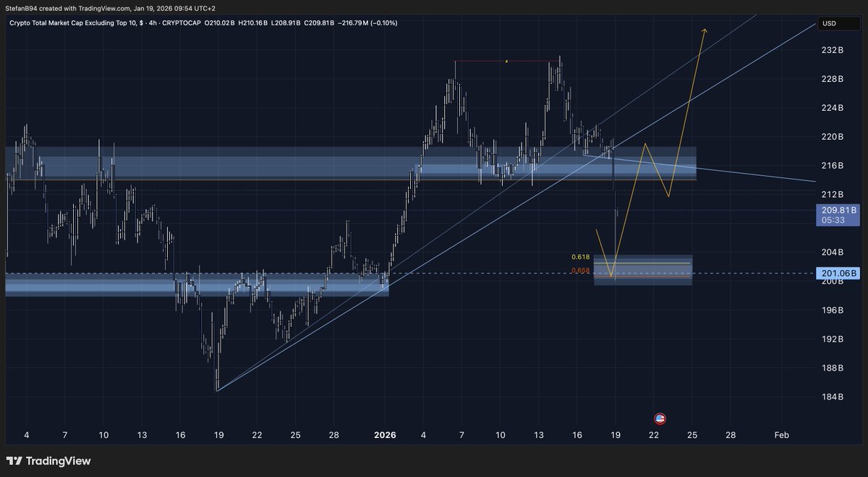Open the Feb label on the date axis
This screenshot has width=868, height=477.
[780, 435]
